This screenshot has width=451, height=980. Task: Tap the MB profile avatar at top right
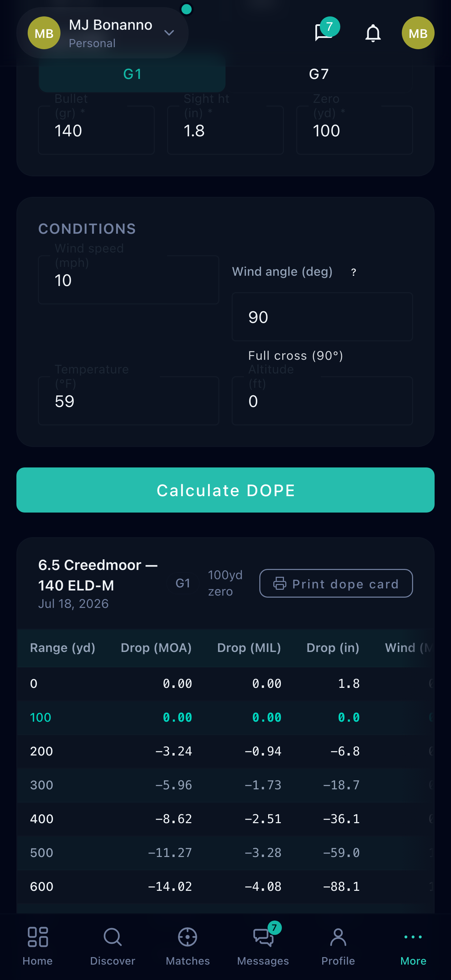pyautogui.click(x=418, y=33)
